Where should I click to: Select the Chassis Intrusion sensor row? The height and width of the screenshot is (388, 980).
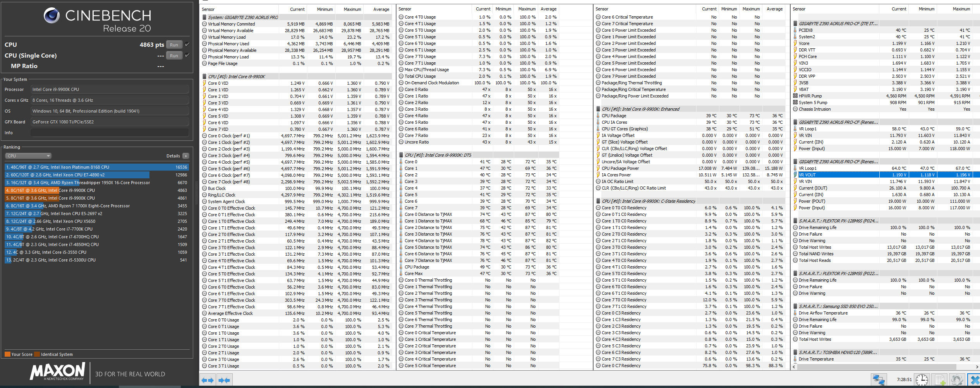coord(886,109)
